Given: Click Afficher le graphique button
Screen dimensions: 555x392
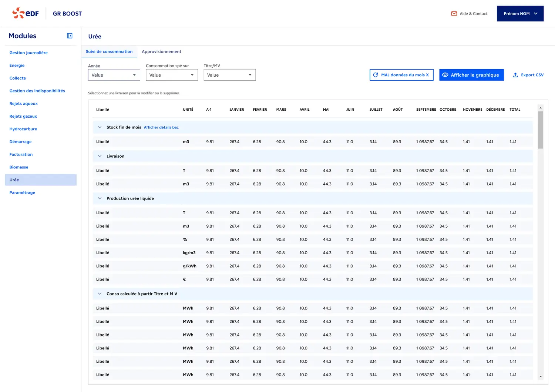Looking at the screenshot, I should (x=471, y=75).
